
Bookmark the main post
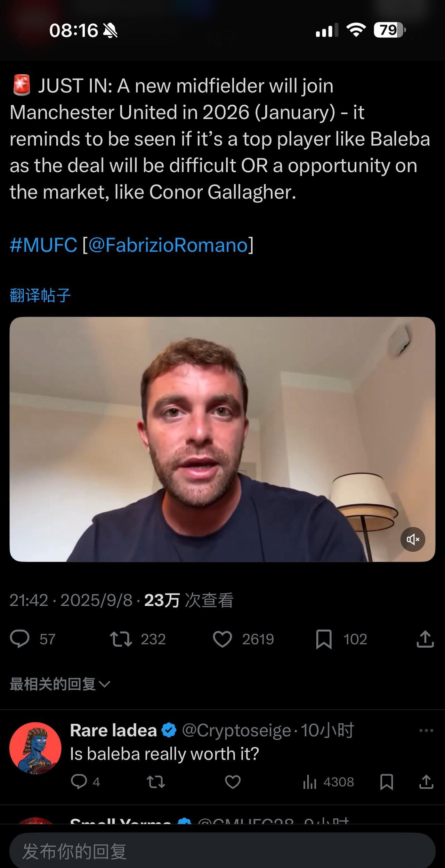pyautogui.click(x=324, y=639)
